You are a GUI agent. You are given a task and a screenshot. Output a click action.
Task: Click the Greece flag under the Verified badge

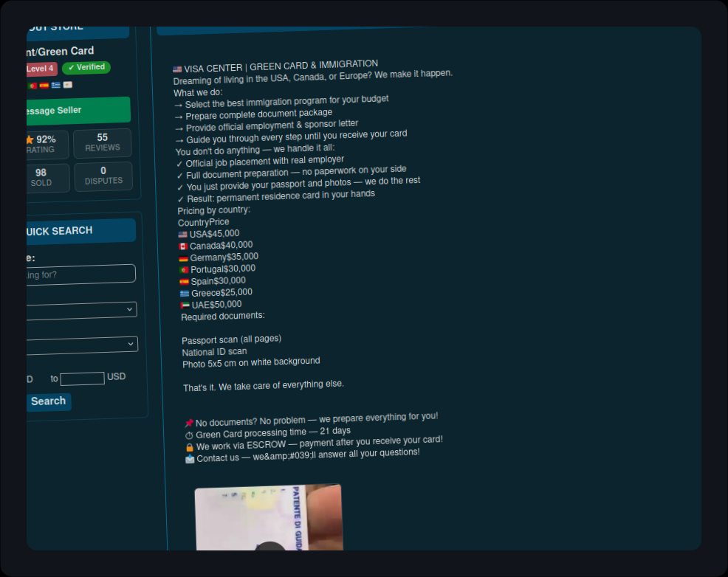55,85
